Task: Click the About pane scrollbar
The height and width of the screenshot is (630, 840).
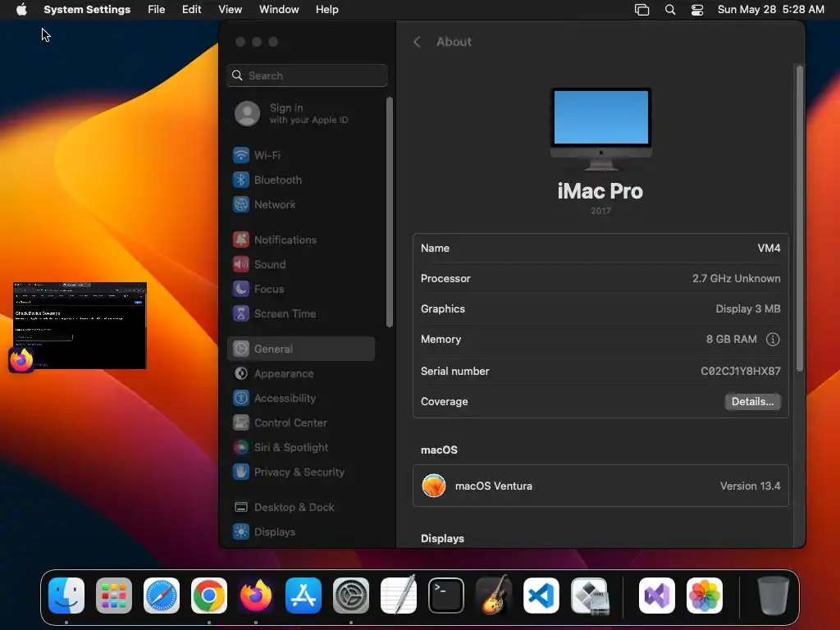Action: [799, 218]
